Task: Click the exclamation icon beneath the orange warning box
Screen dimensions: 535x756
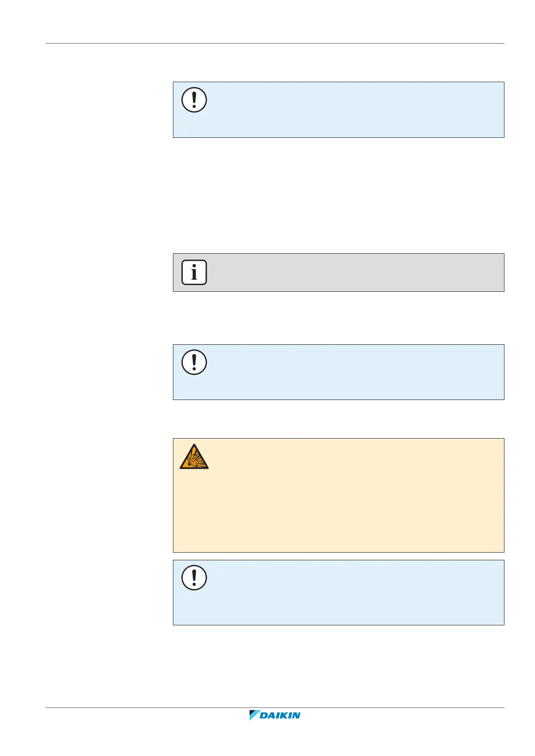Action: click(194, 577)
